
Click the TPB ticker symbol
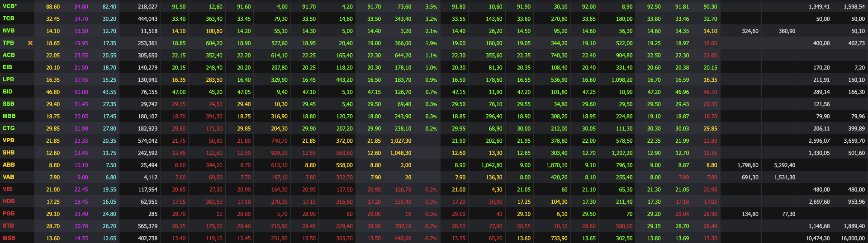click(x=8, y=43)
